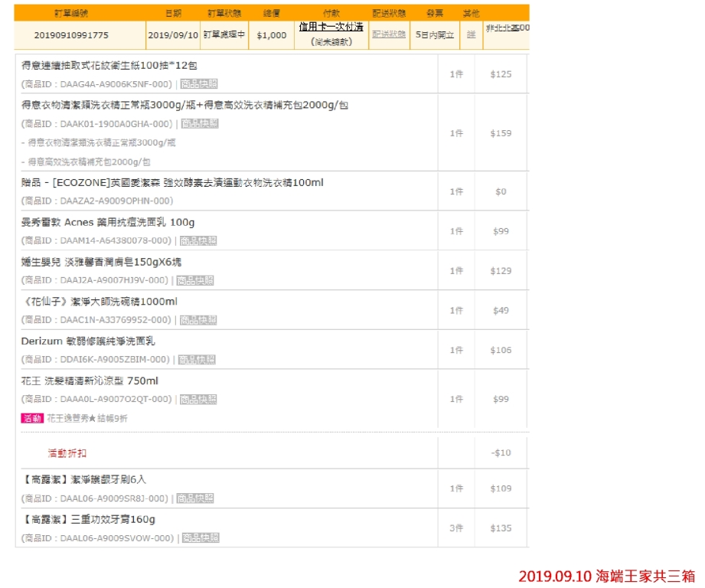Click the $49 price for 花仙子 洗碗精

click(x=501, y=310)
